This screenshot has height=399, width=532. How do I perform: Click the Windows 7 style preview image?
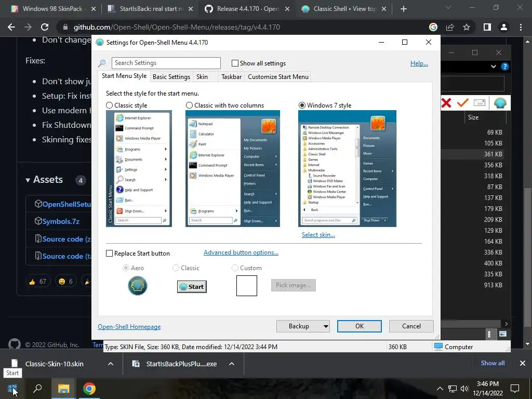pos(347,169)
